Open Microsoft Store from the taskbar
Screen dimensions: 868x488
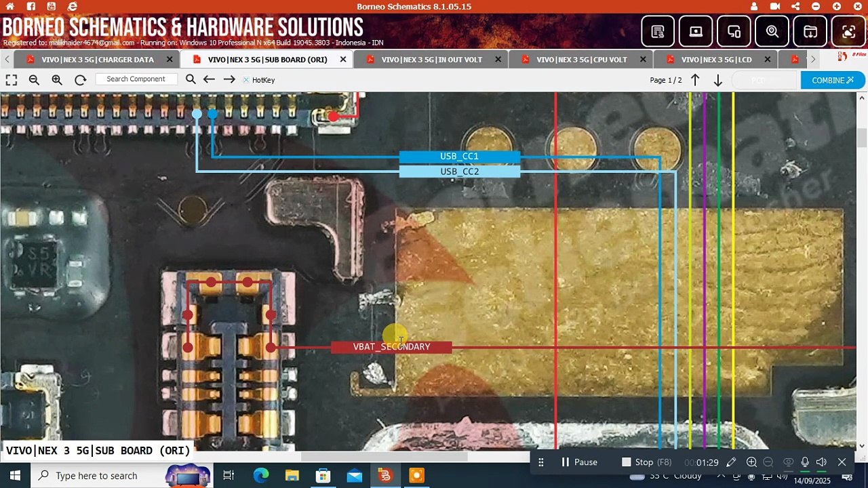click(323, 476)
